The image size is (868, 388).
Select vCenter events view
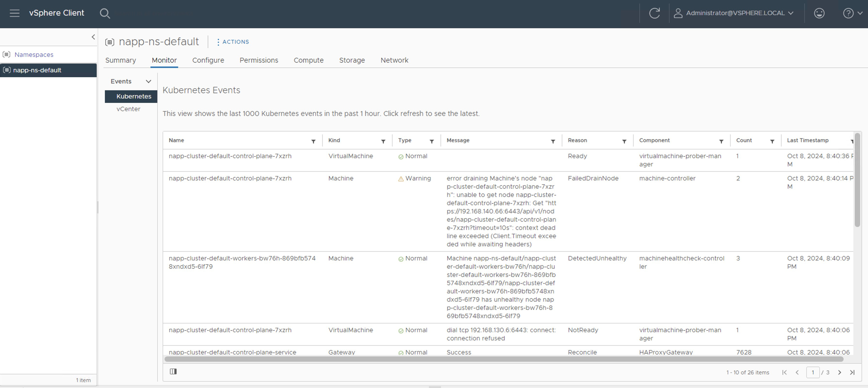(128, 109)
